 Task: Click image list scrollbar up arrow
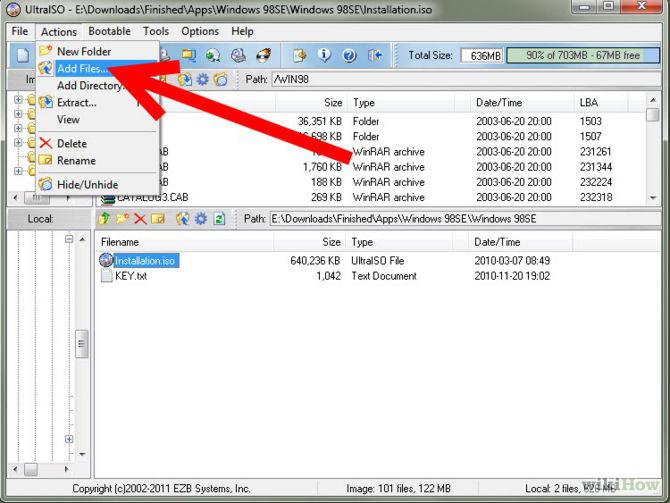click(x=653, y=100)
